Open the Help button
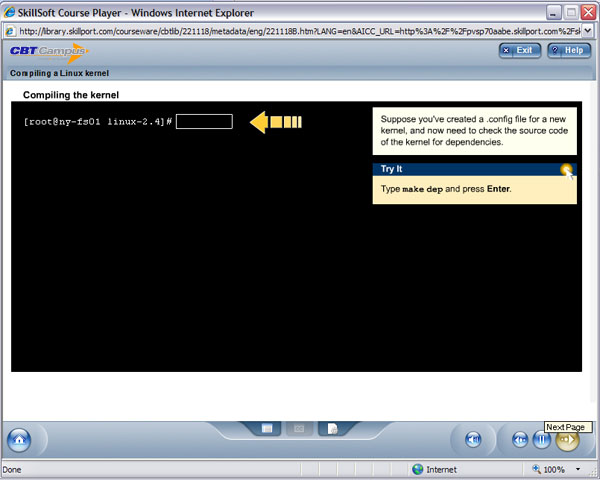This screenshot has width=600, height=480. pyautogui.click(x=568, y=50)
